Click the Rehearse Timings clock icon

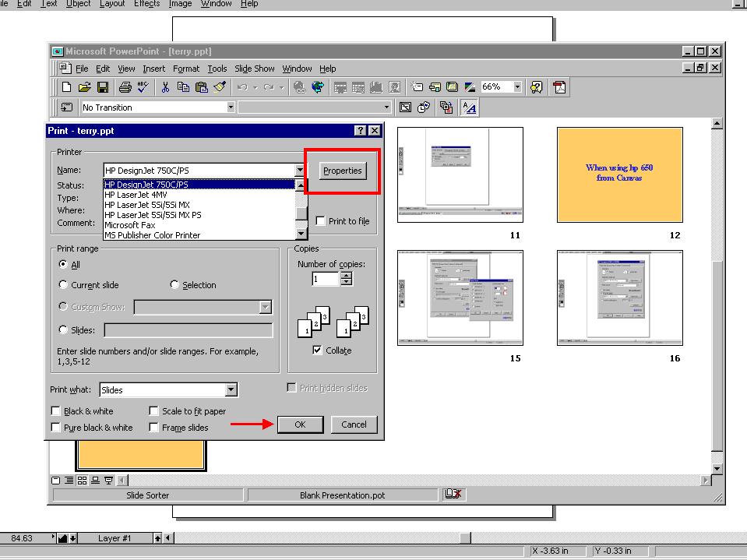(424, 107)
